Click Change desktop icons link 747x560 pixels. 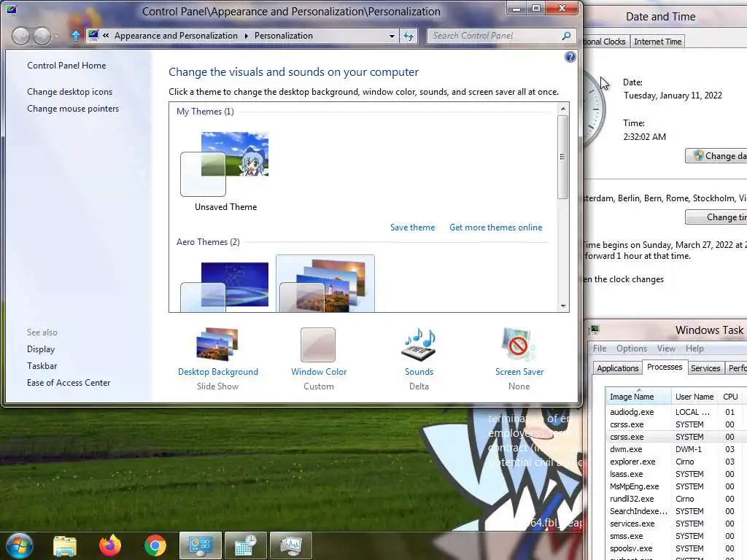coord(69,91)
